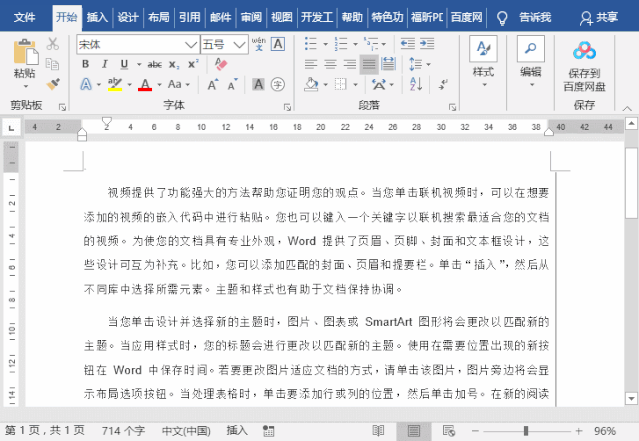This screenshot has height=441, width=639.
Task: Open the phonetic guide (wén) tool
Action: coord(259,44)
